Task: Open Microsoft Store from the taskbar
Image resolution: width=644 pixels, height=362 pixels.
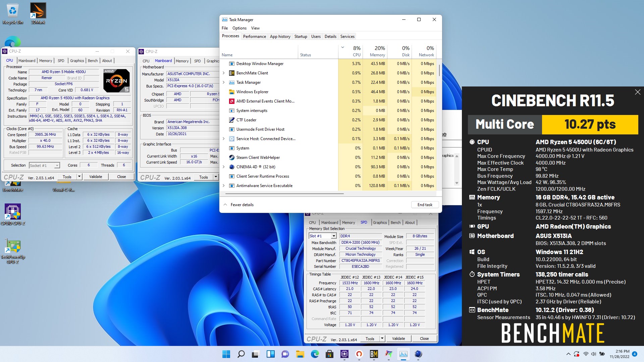Action: tap(329, 354)
